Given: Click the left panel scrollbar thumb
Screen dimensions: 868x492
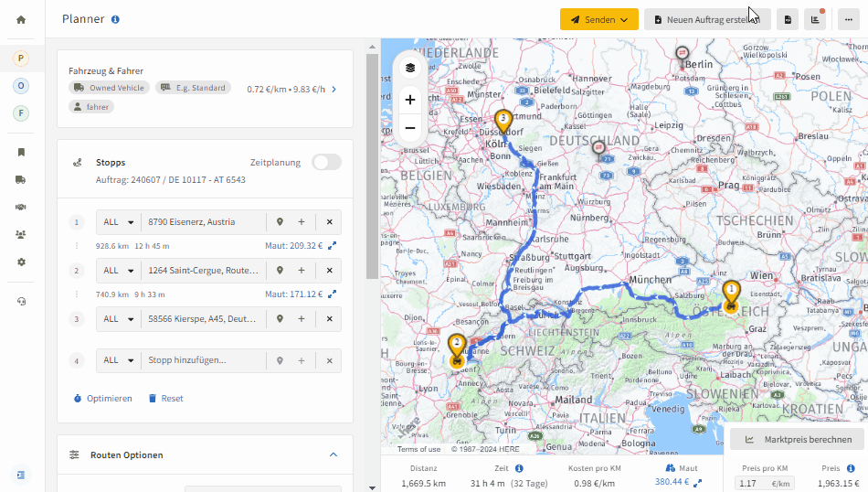Looking at the screenshot, I should [372, 166].
